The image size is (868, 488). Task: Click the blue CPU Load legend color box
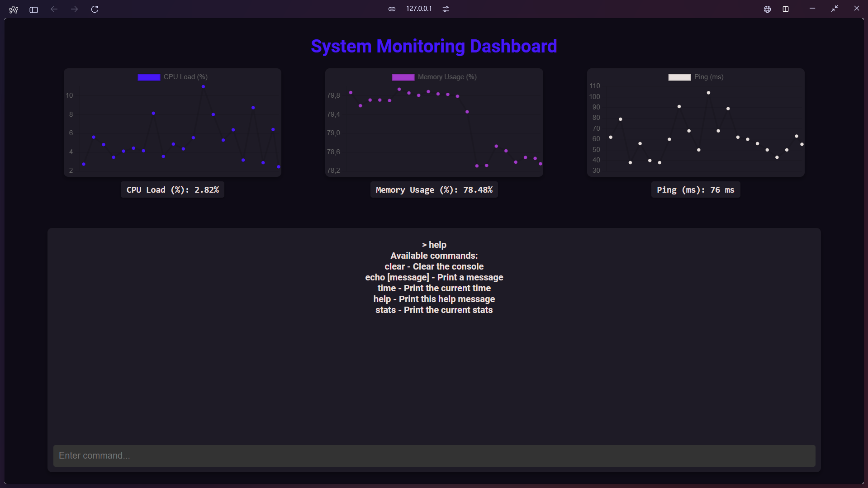[149, 77]
